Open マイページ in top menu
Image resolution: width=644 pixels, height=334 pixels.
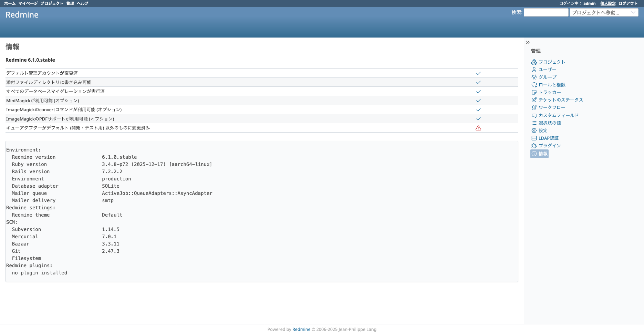tap(28, 3)
